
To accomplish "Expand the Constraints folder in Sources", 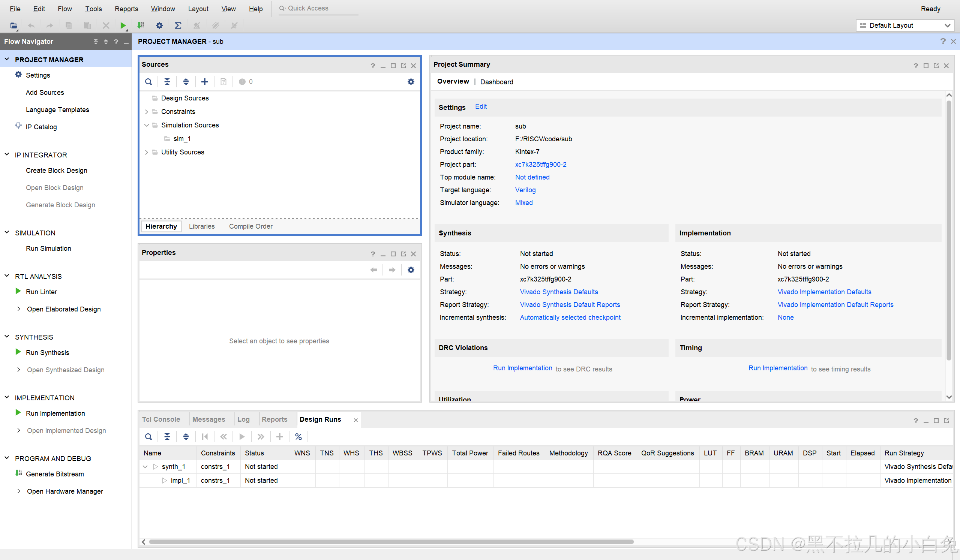I will (146, 112).
